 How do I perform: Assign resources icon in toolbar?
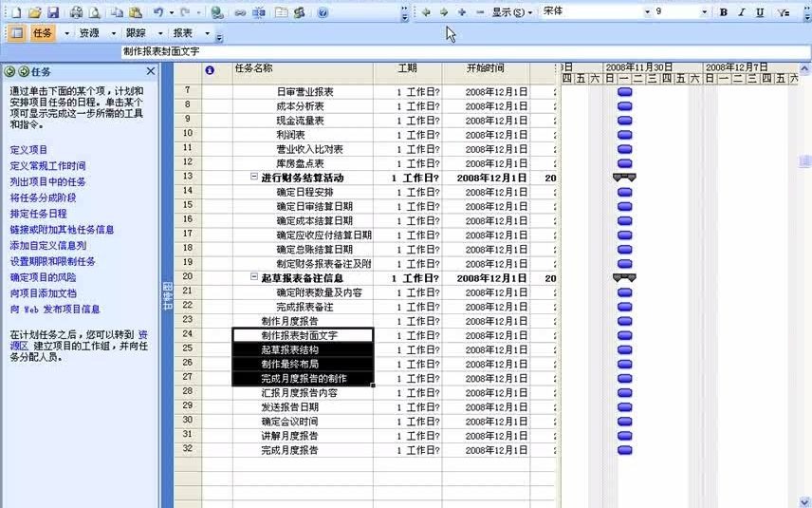[300, 12]
